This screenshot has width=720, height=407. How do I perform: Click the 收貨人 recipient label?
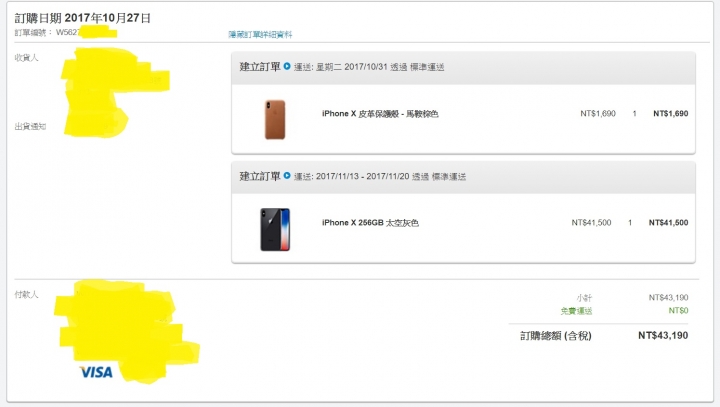tap(26, 57)
